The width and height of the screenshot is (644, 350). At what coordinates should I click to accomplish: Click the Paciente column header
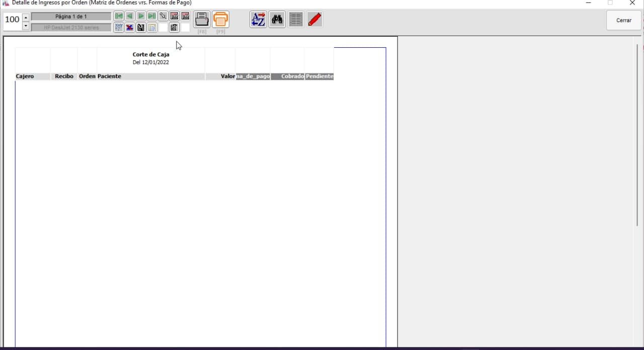tap(110, 76)
